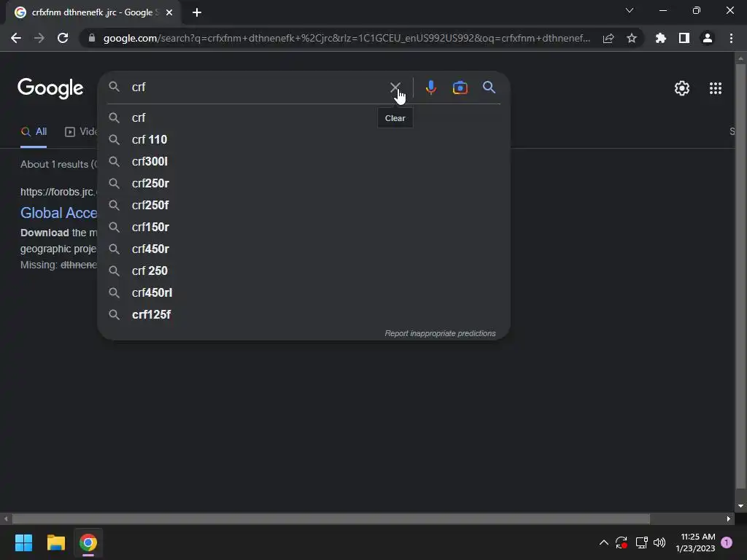
Task: Open the tab search dropdown arrow
Action: pos(630,10)
